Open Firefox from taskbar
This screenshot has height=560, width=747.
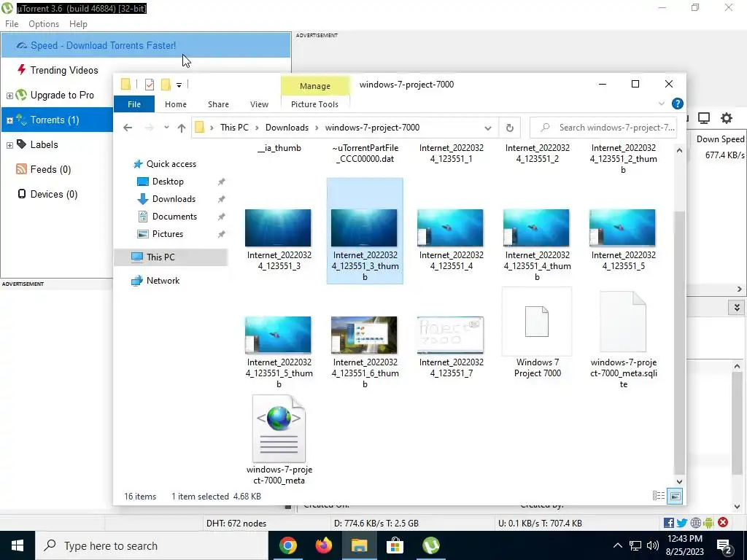(x=323, y=545)
